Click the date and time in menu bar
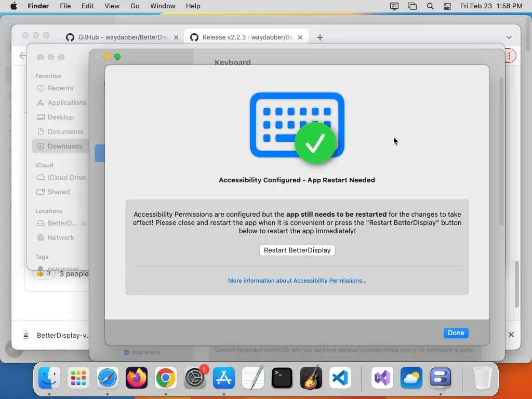 [491, 6]
